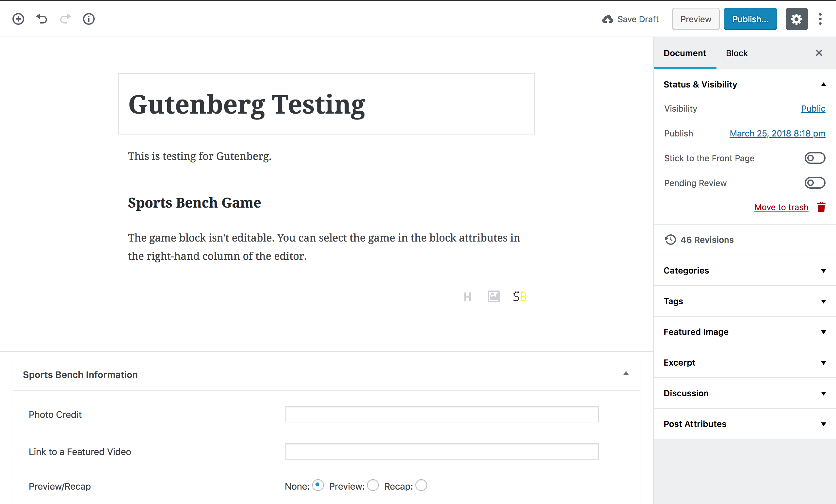Open the more options vertical ellipsis menu

tap(820, 19)
